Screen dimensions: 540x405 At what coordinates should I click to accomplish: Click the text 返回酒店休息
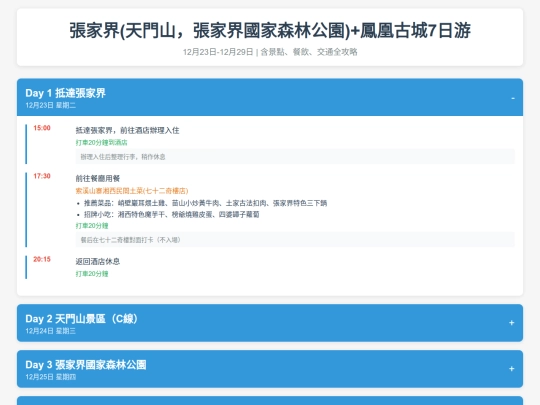point(98,261)
